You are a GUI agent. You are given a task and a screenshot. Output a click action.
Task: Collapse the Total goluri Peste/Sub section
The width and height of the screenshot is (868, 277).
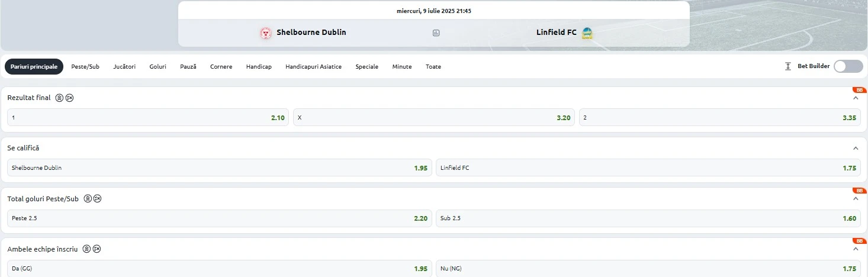coord(856,199)
